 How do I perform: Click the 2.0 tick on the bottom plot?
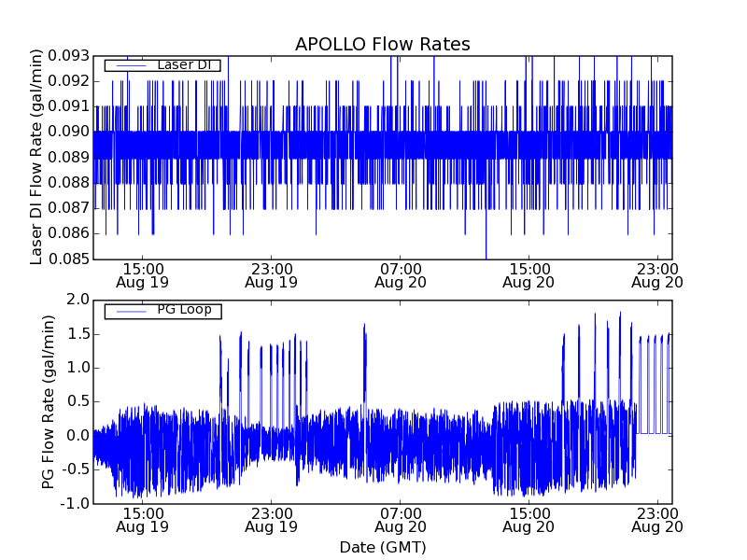[x=78, y=300]
